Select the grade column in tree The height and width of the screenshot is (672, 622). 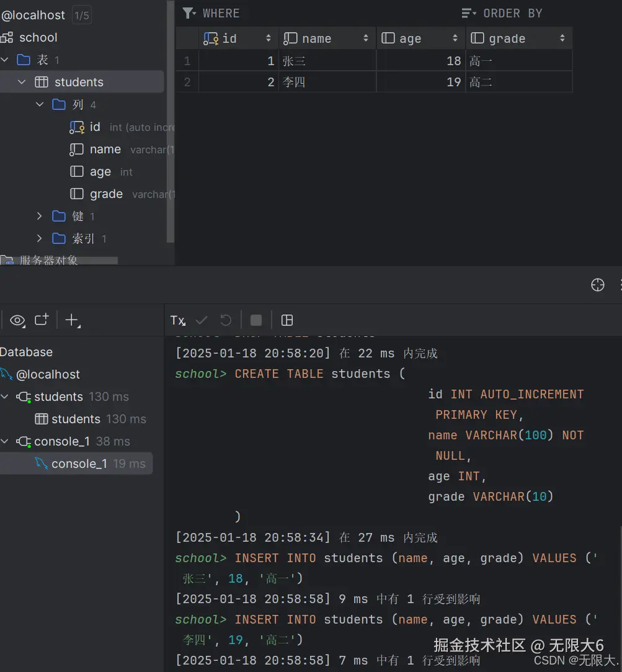pyautogui.click(x=106, y=194)
